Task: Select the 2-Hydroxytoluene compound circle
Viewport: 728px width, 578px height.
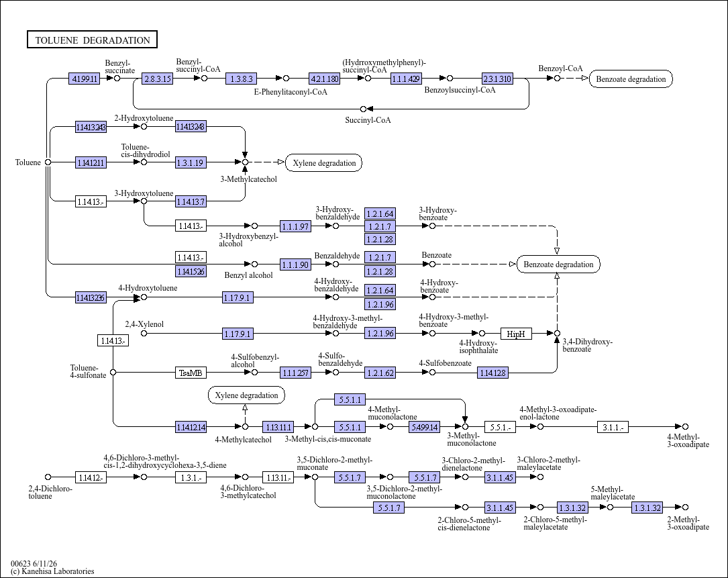Action: pos(144,126)
